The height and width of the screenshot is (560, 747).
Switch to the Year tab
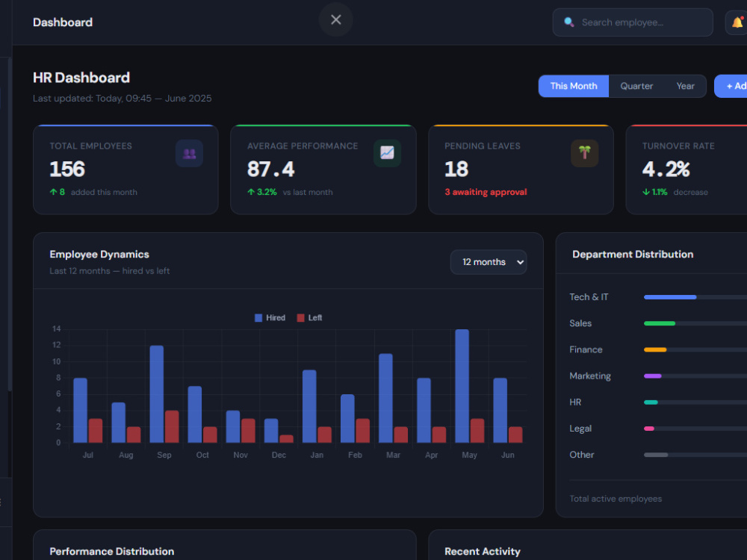[x=685, y=86]
